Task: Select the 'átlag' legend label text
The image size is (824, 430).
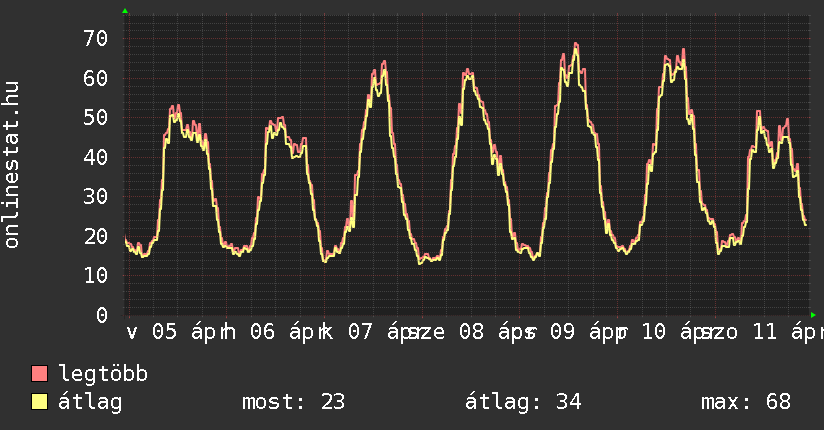Action: (90, 402)
